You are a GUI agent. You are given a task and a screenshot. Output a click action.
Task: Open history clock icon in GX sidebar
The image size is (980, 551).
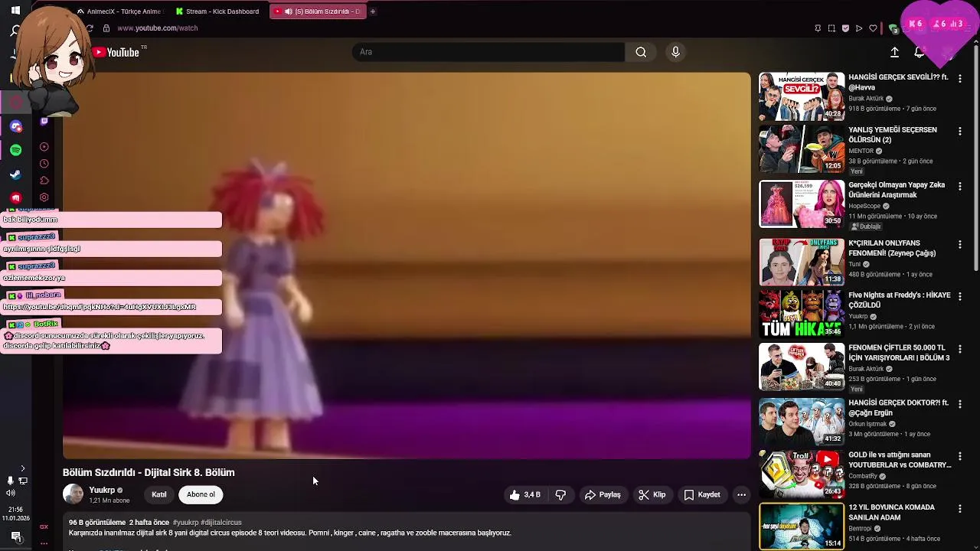coord(44,164)
